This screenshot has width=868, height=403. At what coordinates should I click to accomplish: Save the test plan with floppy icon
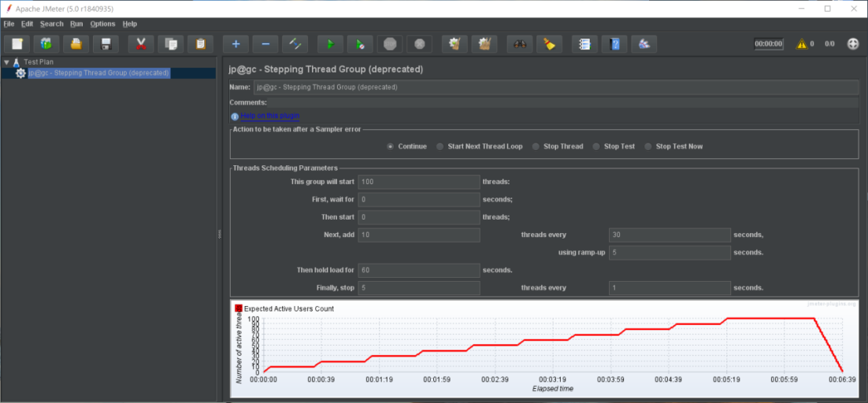106,43
